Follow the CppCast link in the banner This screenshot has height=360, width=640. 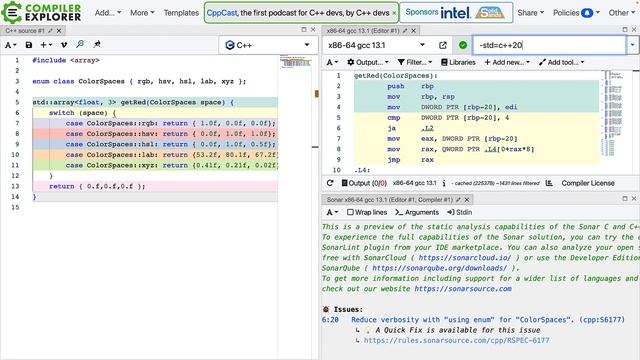pyautogui.click(x=222, y=13)
